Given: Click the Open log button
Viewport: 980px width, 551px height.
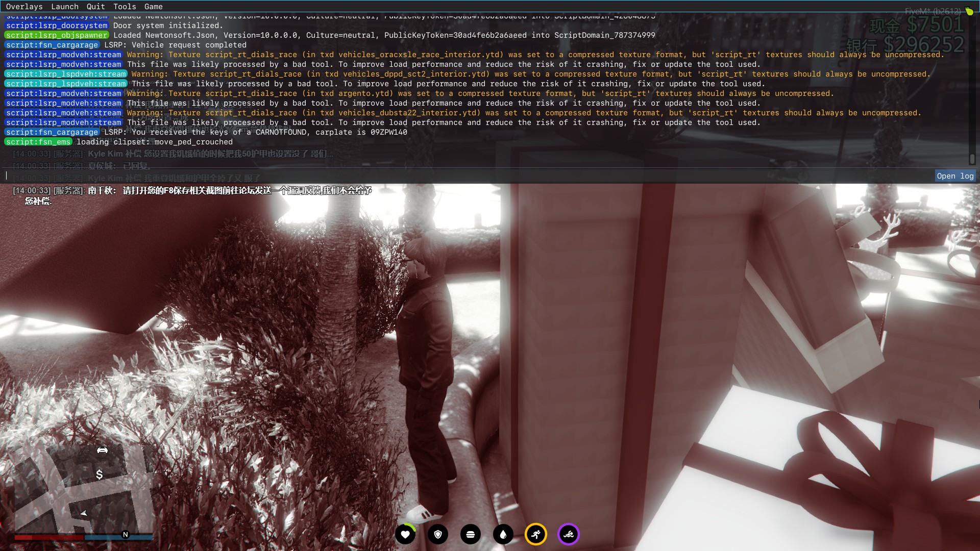Looking at the screenshot, I should tap(955, 176).
